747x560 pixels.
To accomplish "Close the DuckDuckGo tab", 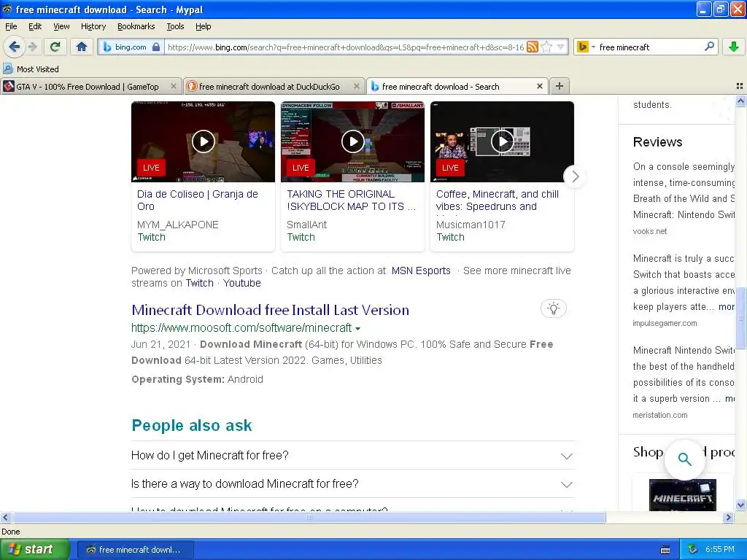I will [356, 86].
